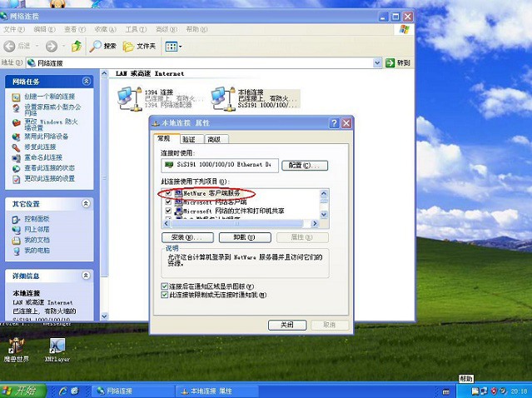Open 网上邻居 in other places
Viewport: 532px width, 398px height.
[37, 229]
